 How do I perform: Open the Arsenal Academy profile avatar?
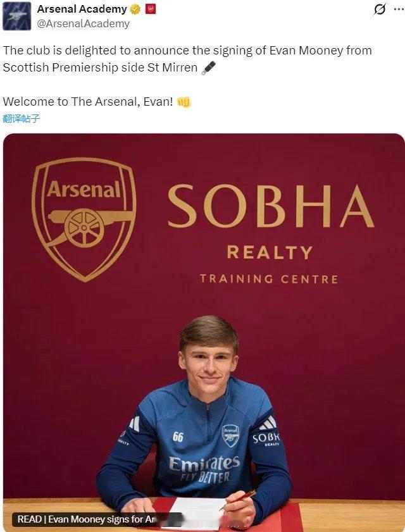coord(16,16)
